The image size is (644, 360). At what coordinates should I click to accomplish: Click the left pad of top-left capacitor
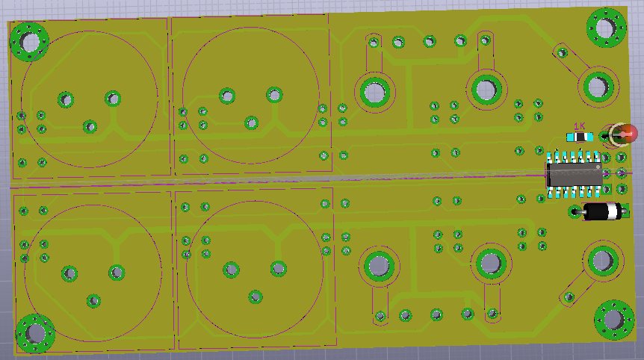(66, 99)
